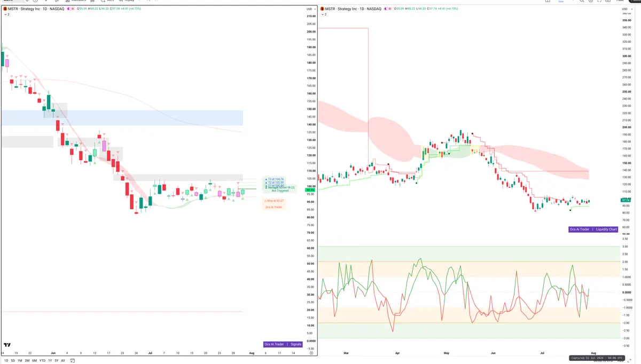Viewport: 641px width, 364px height.
Task: Open the USD currency dropdown on left chart
Action: pos(310,9)
